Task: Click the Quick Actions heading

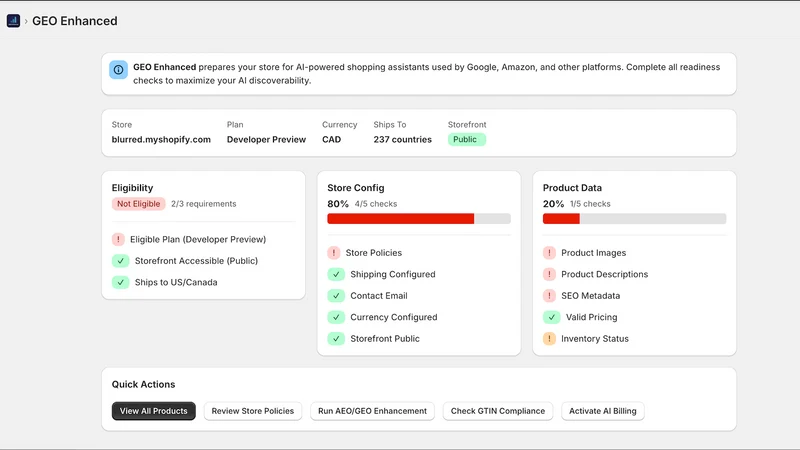Action: (x=143, y=384)
